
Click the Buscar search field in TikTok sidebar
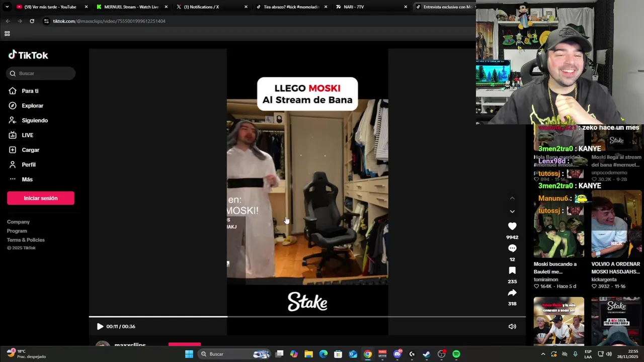[41, 73]
